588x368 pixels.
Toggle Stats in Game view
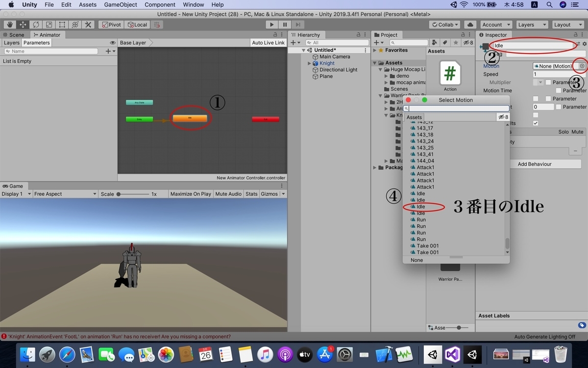[251, 194]
